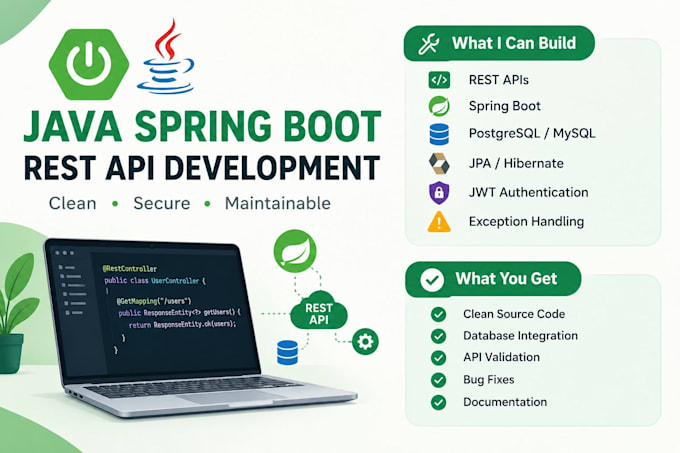Click the check mark next to Documentation

coord(438,402)
